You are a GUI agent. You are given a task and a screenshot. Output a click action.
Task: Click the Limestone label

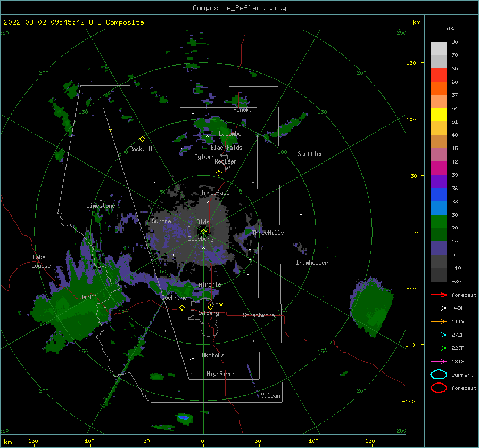click(x=101, y=206)
